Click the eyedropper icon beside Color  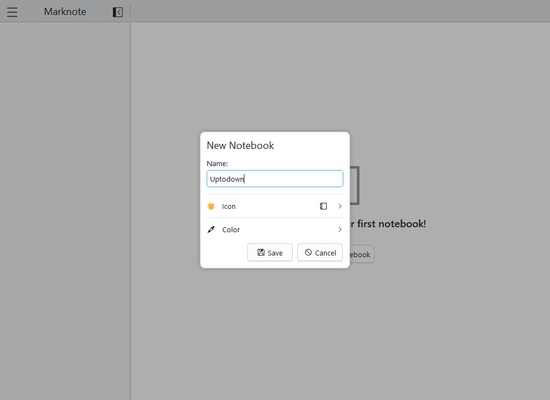pos(211,229)
